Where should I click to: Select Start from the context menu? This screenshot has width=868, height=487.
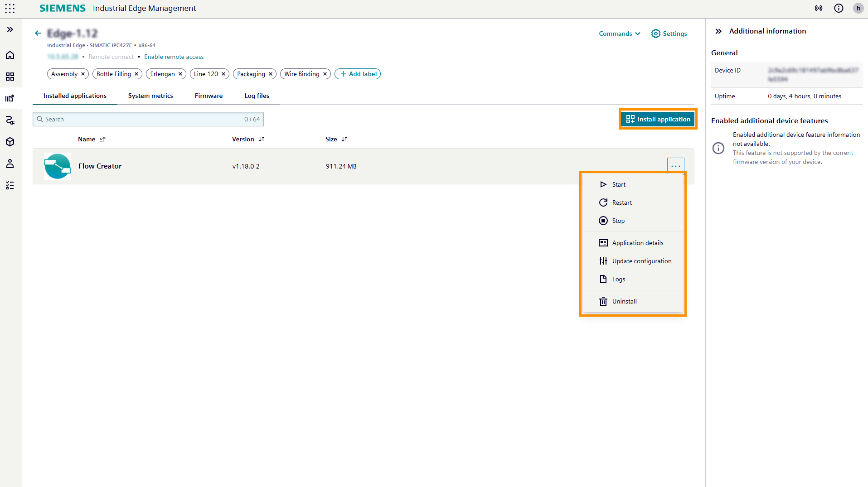[633, 184]
